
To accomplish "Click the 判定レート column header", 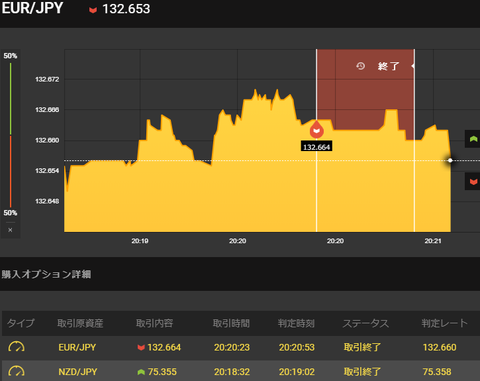I will coord(445,323).
